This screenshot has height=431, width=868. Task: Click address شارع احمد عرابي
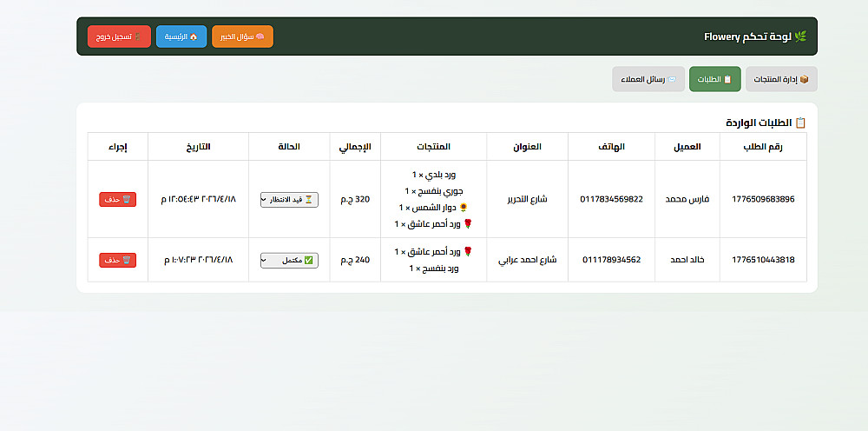coord(527,260)
